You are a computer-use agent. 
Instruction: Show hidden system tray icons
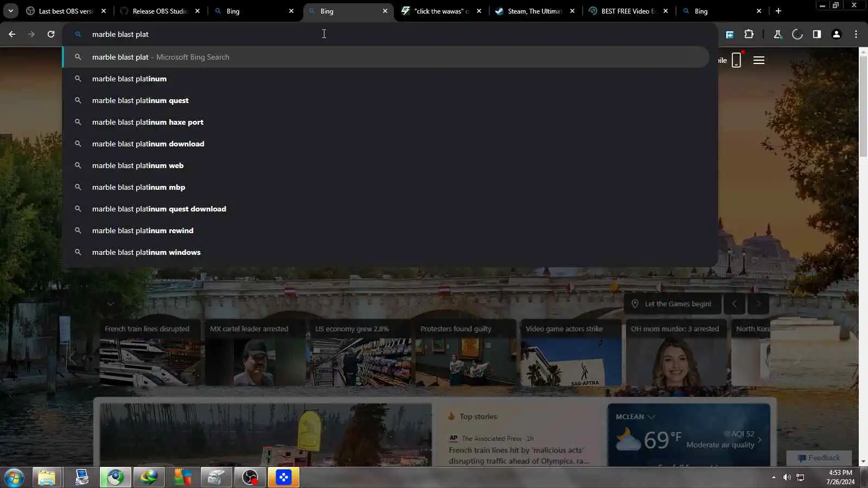coord(774,477)
